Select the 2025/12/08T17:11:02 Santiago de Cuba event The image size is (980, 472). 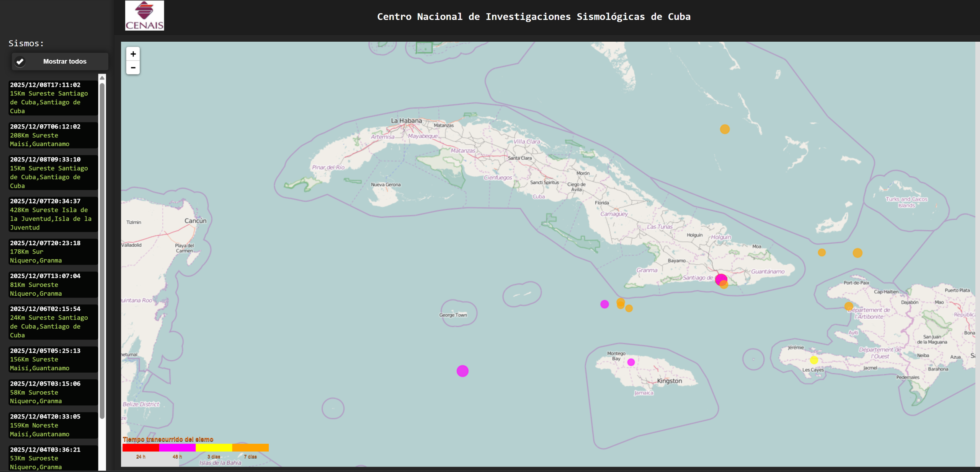53,98
